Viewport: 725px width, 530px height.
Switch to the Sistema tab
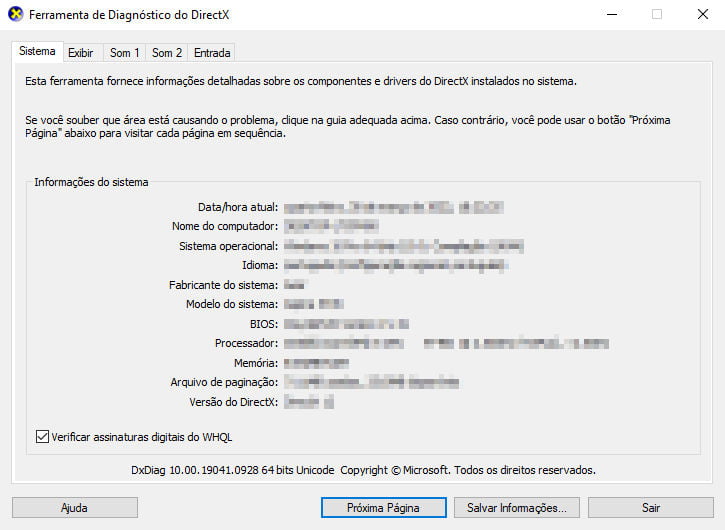(x=37, y=51)
